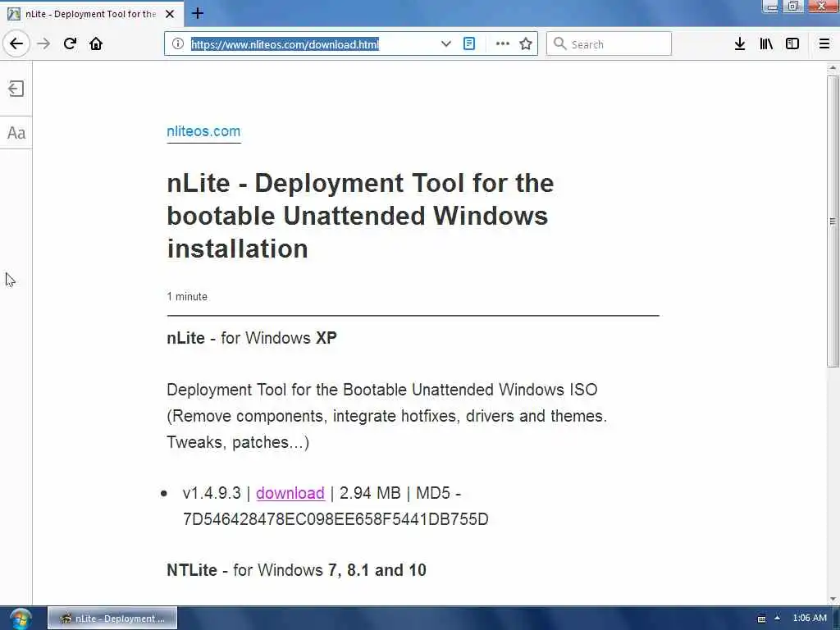Viewport: 840px width, 630px height.
Task: Open the Downloads panel
Action: coord(740,44)
